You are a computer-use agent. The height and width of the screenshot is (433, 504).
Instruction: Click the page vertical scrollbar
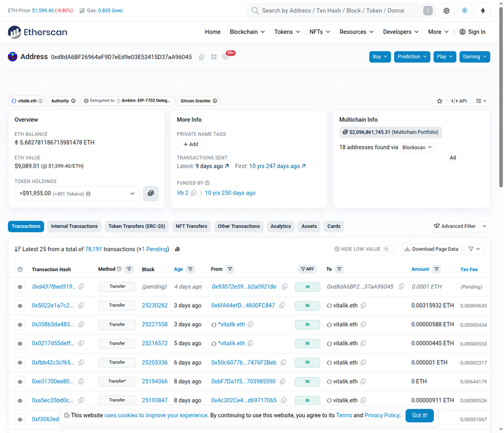click(x=501, y=96)
